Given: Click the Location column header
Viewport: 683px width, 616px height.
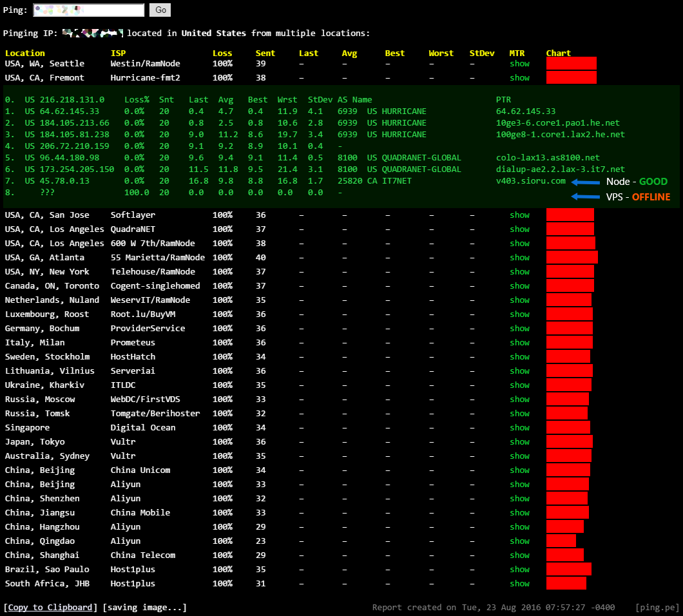Looking at the screenshot, I should [x=25, y=53].
